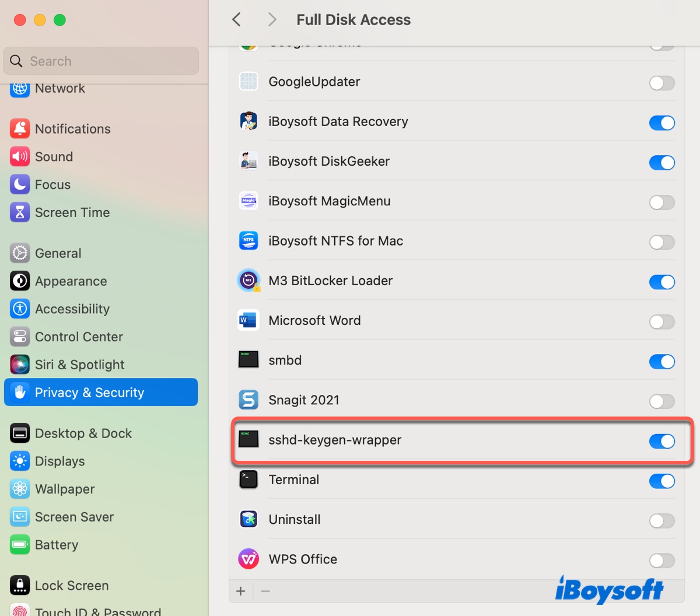
Task: Disable iBoysoft Data Recovery disk access toggle
Action: (x=662, y=123)
